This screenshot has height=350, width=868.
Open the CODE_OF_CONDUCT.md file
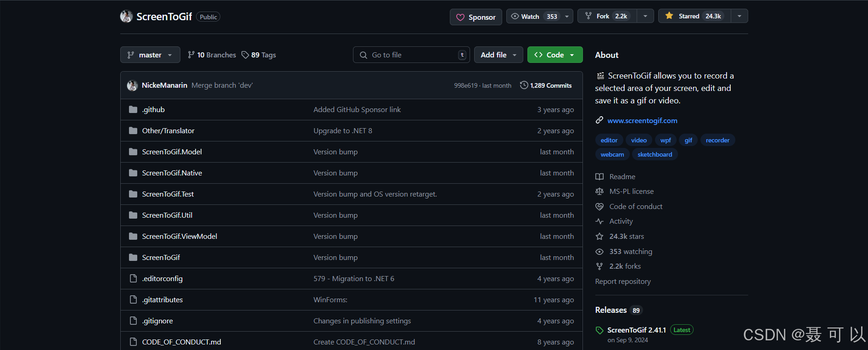181,342
